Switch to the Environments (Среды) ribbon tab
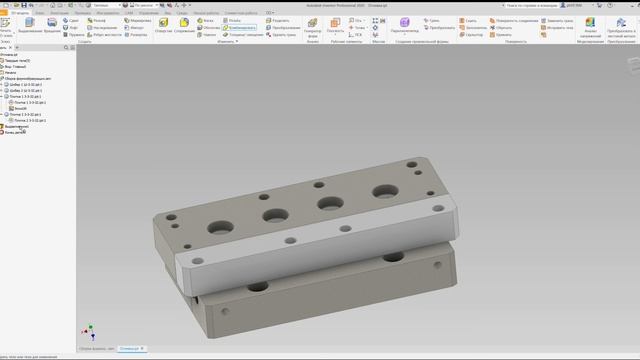640x360 pixels. tap(182, 13)
